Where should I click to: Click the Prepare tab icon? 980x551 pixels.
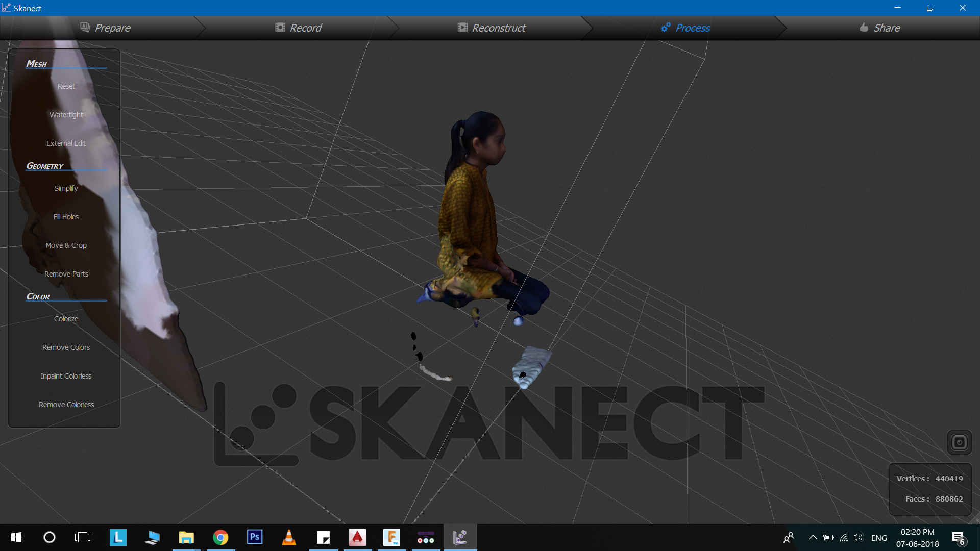click(x=85, y=27)
